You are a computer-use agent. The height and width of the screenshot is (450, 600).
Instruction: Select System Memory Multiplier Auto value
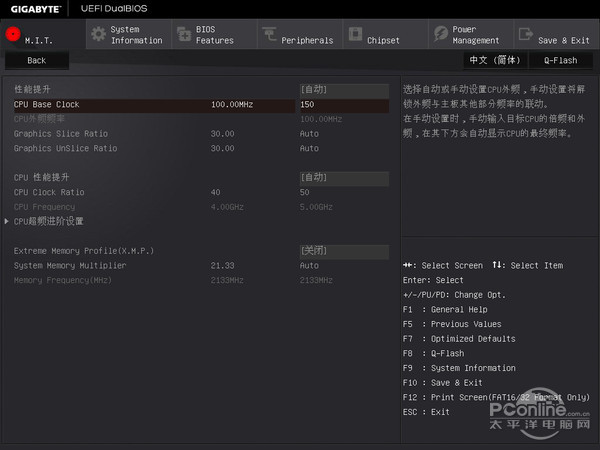tap(309, 265)
